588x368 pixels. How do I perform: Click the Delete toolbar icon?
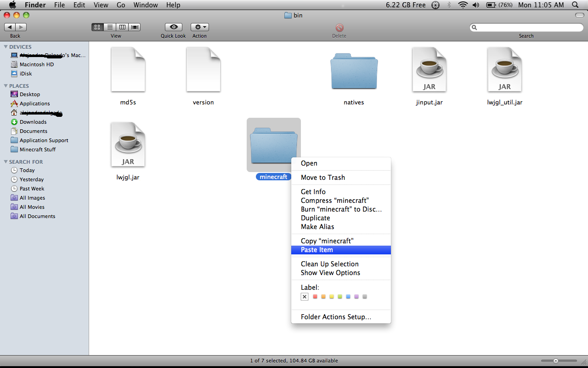coord(339,28)
